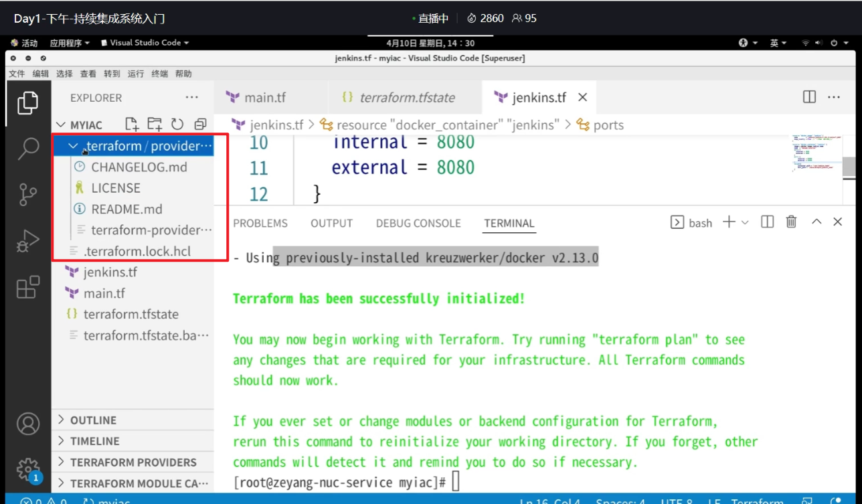The width and height of the screenshot is (862, 504).
Task: Switch to the PROBLEMS panel tab
Action: (x=260, y=223)
